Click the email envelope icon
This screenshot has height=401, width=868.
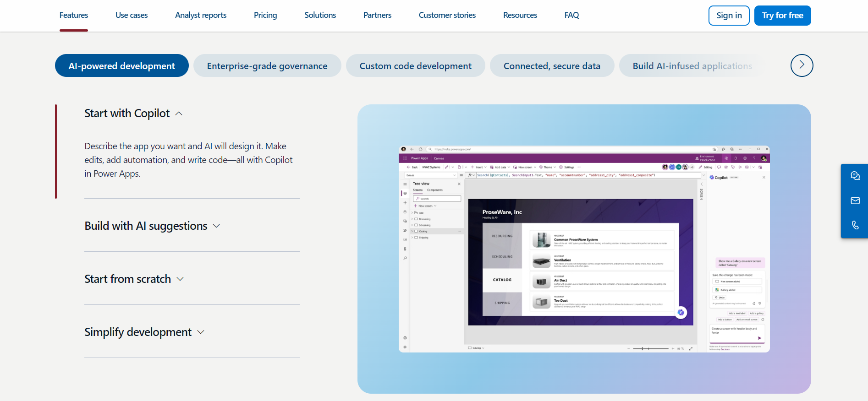[855, 200]
